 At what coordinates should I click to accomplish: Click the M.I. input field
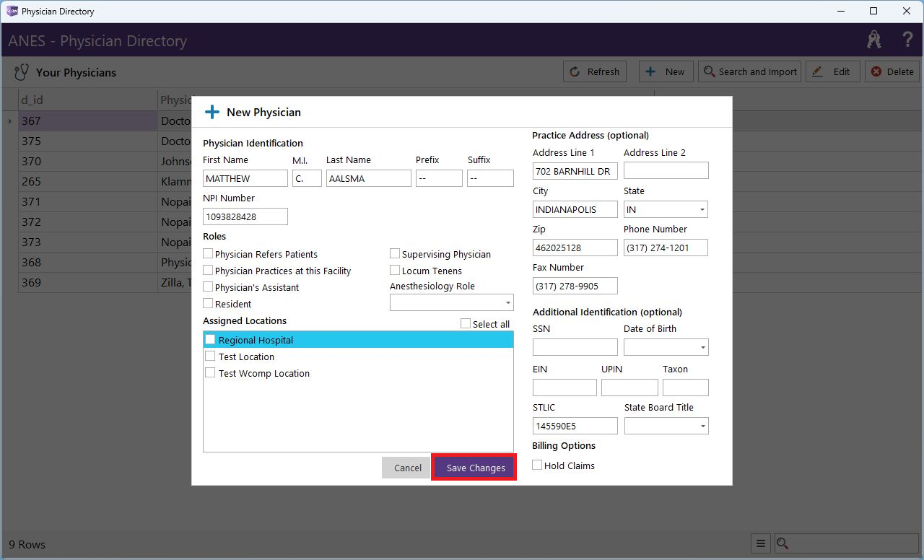pyautogui.click(x=307, y=178)
